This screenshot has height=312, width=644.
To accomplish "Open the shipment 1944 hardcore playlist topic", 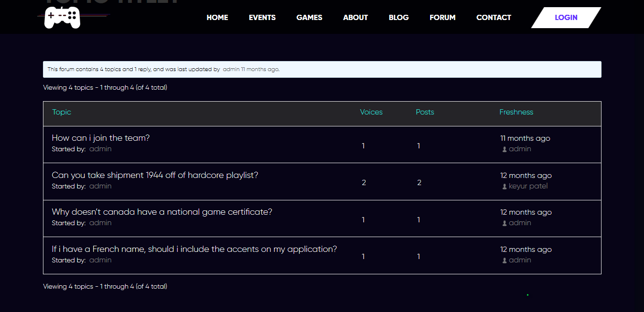I will [155, 175].
